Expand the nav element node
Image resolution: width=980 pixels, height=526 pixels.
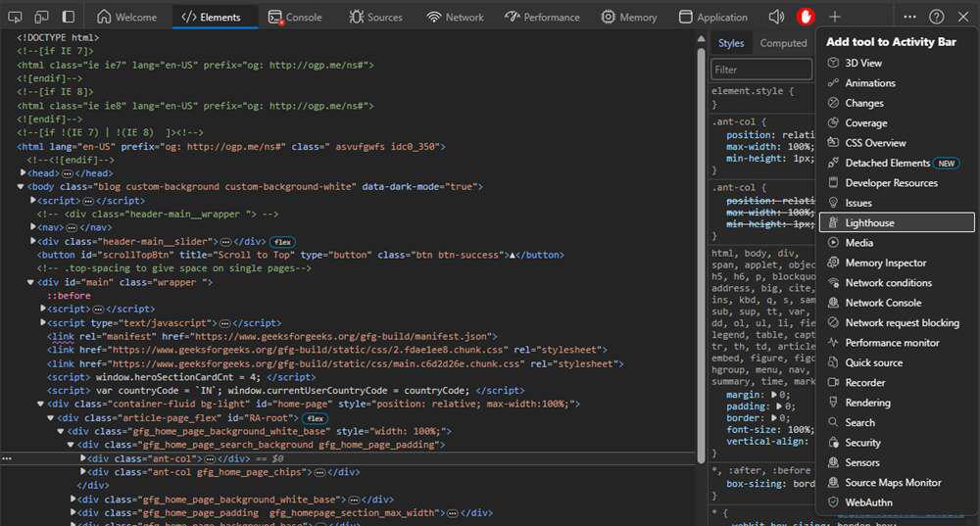pyautogui.click(x=34, y=227)
